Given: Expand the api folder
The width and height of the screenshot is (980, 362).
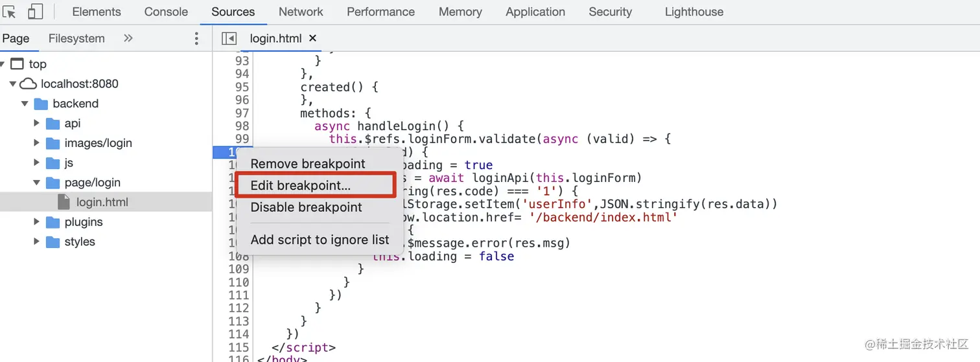Looking at the screenshot, I should click(37, 123).
